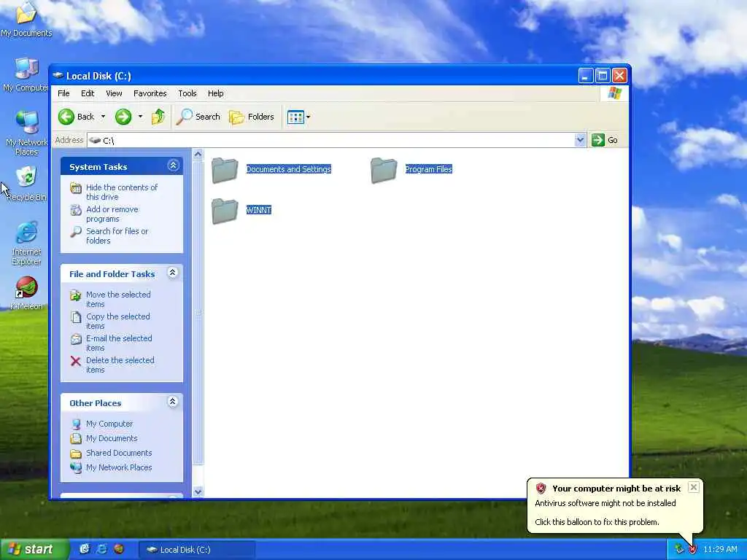Click the drive icon in window title bar
This screenshot has height=560, width=747.
point(58,75)
